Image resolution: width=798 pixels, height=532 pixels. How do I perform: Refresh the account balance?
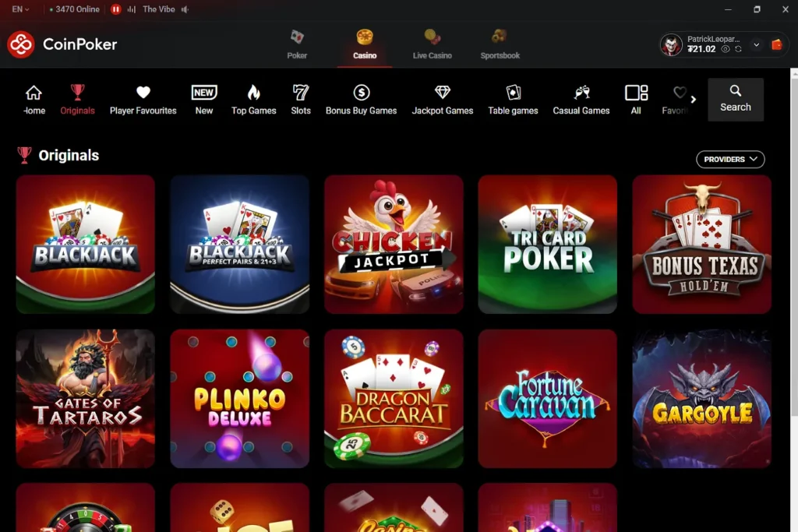click(738, 48)
